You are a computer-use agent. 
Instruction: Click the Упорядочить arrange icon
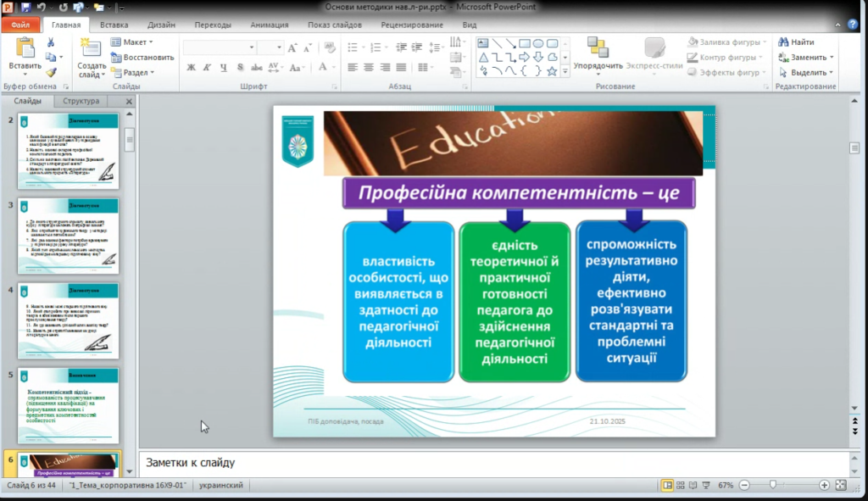598,49
